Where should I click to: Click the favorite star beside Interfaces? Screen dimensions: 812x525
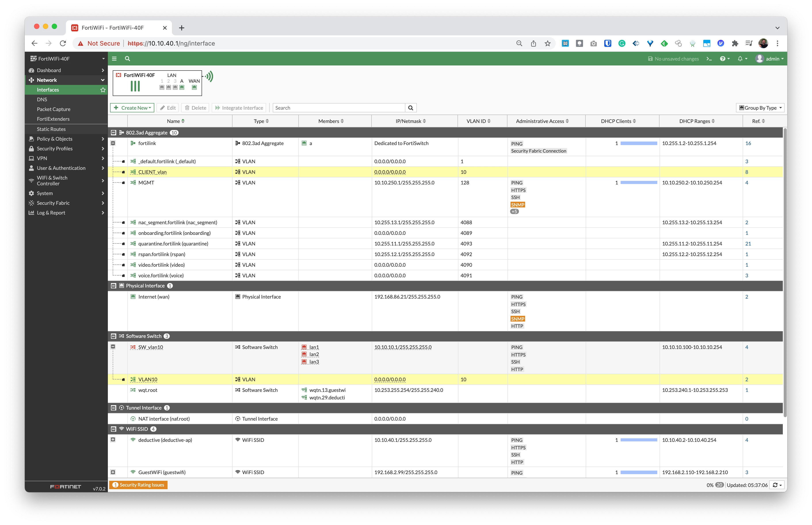[103, 90]
